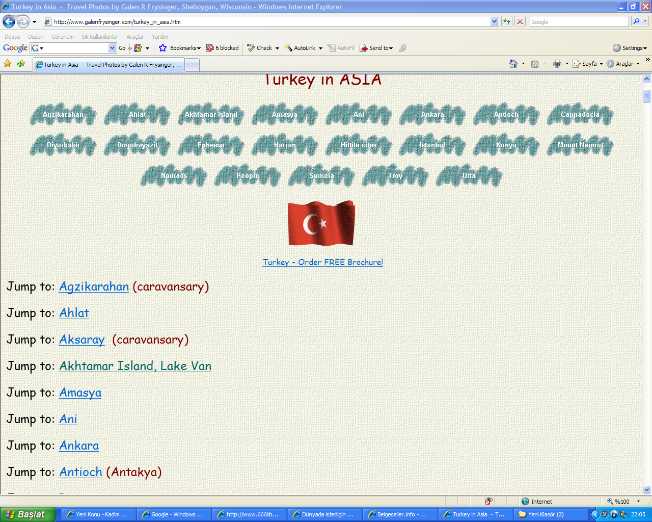
Task: Open the Send to toolbar menu
Action: pyautogui.click(x=376, y=48)
